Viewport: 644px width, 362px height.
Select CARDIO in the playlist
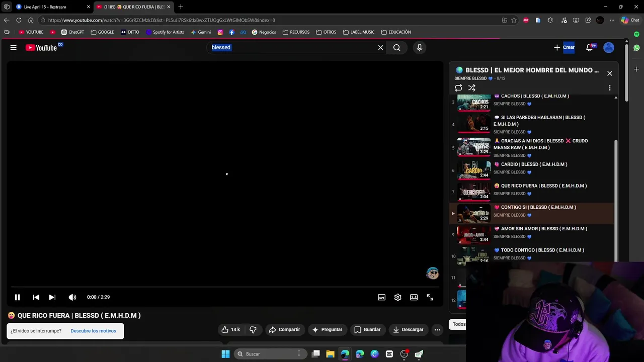[531, 170]
